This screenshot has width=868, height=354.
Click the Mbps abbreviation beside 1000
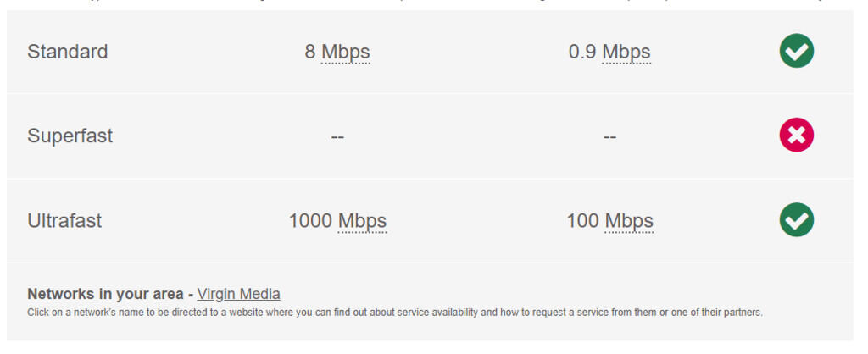[362, 221]
